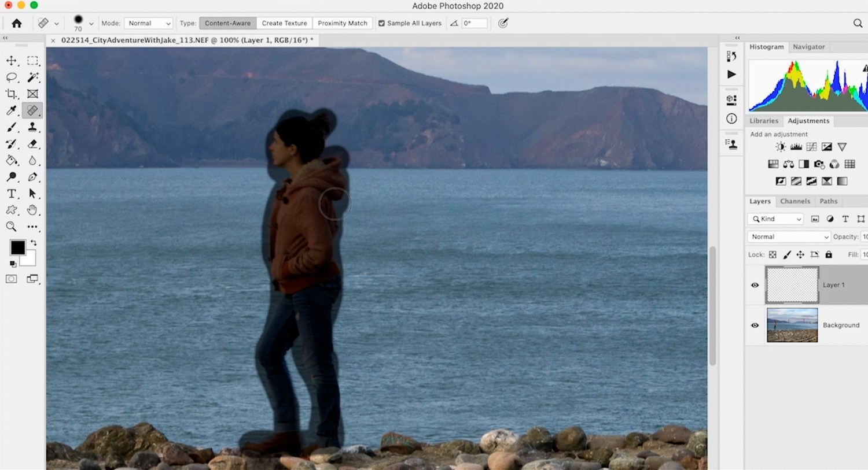
Task: Open the Histogram panel tab
Action: (x=767, y=47)
